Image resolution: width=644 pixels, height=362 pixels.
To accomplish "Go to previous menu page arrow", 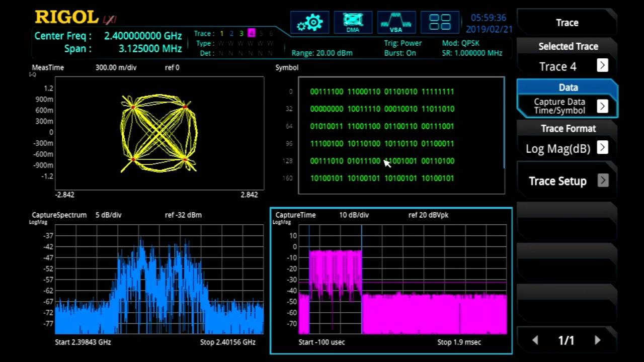I will (x=535, y=340).
